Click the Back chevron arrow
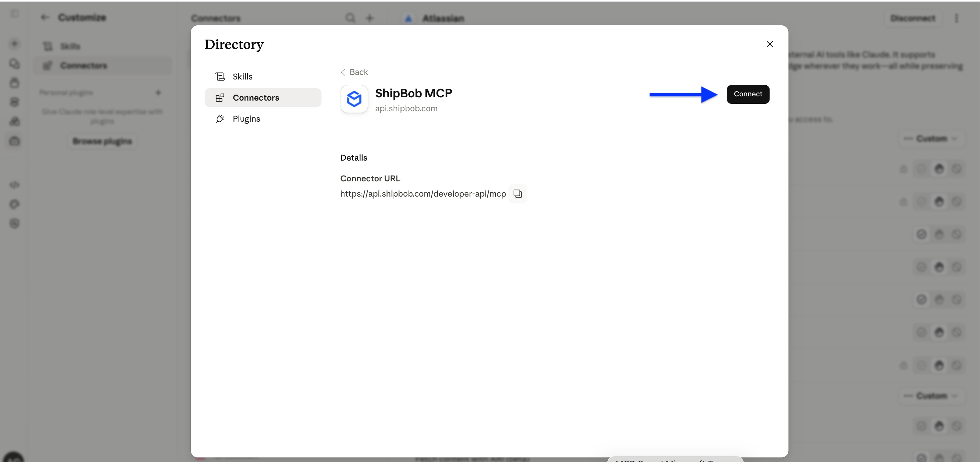 [343, 72]
